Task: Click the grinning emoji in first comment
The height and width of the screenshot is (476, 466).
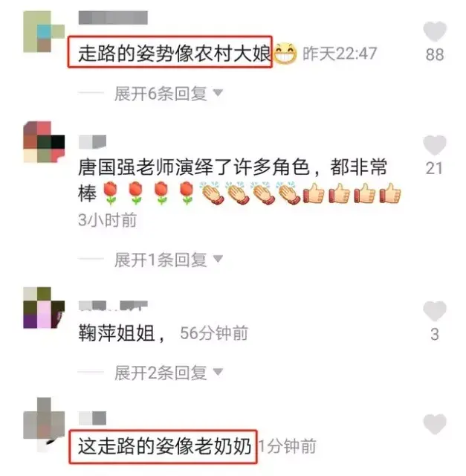Action: coord(286,54)
